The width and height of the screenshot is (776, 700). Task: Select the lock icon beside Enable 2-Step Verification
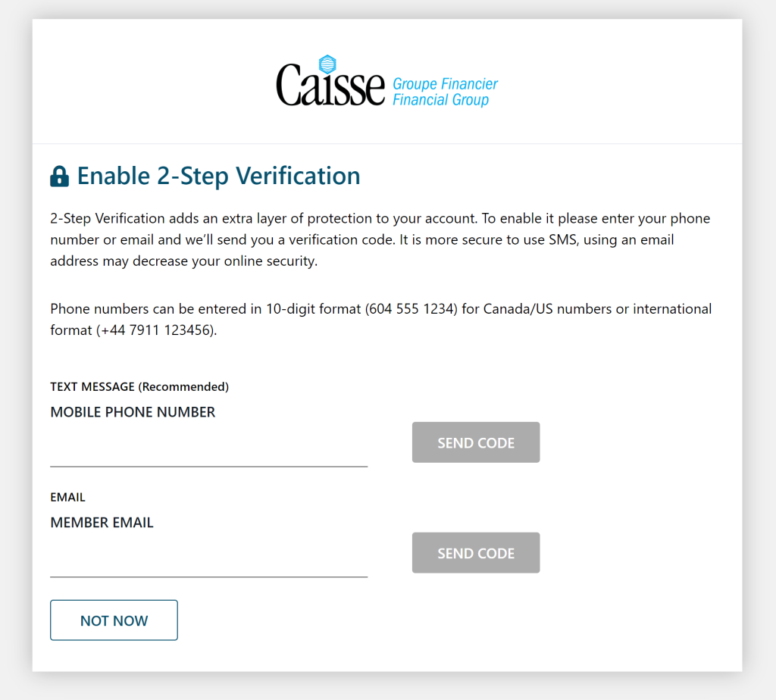59,175
